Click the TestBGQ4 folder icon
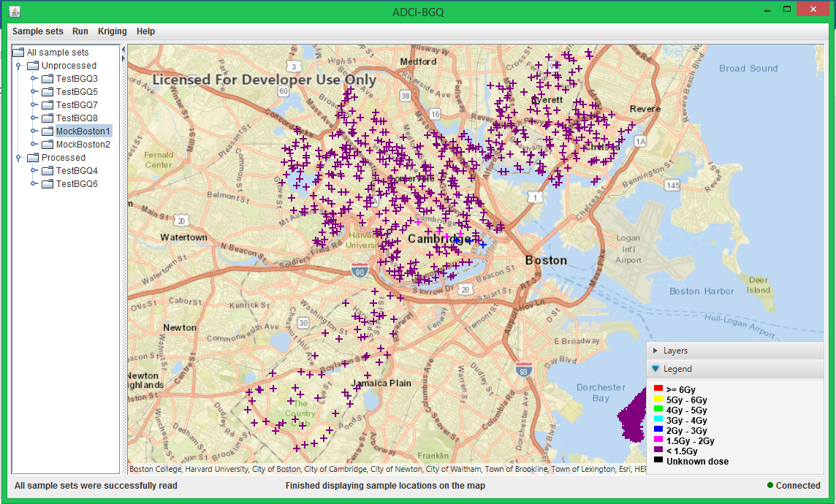The image size is (836, 504). click(47, 170)
